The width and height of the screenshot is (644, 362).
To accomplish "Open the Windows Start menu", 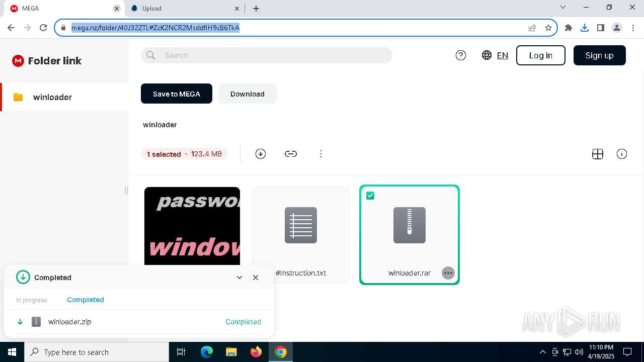I will (12, 352).
